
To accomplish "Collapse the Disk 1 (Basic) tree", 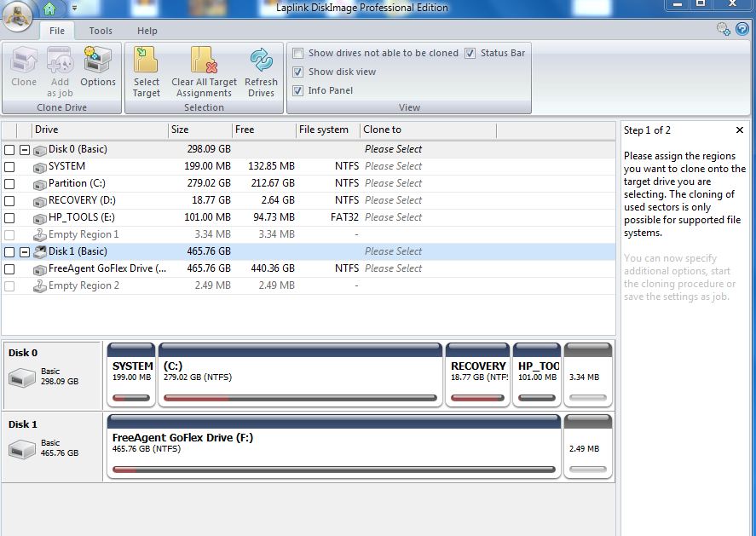I will [x=25, y=251].
